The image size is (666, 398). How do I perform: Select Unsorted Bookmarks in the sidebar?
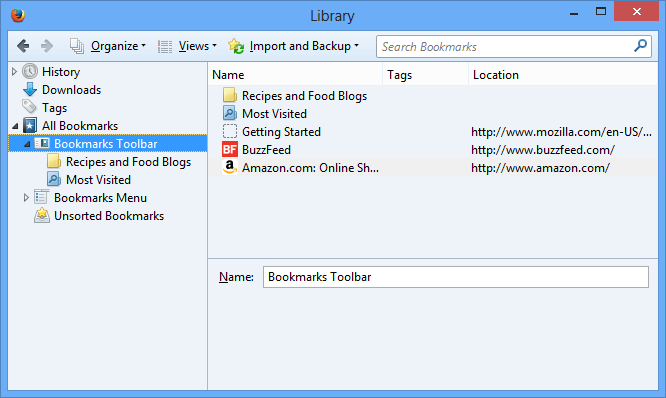click(x=109, y=216)
